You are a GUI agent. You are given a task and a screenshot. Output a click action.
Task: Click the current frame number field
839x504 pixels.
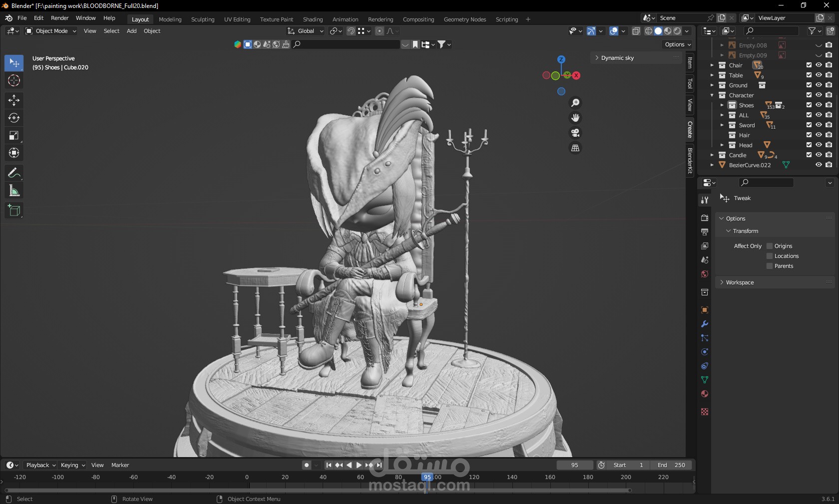point(575,465)
